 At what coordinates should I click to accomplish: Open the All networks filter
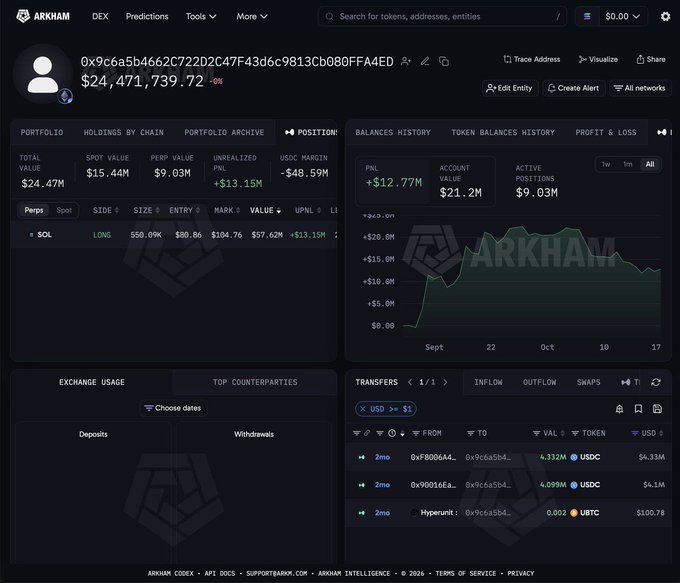point(640,88)
